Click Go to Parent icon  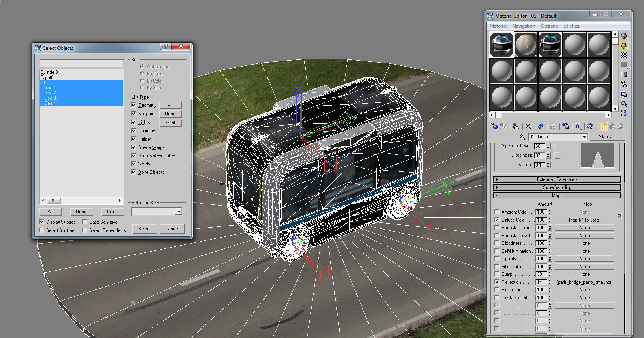[612, 126]
